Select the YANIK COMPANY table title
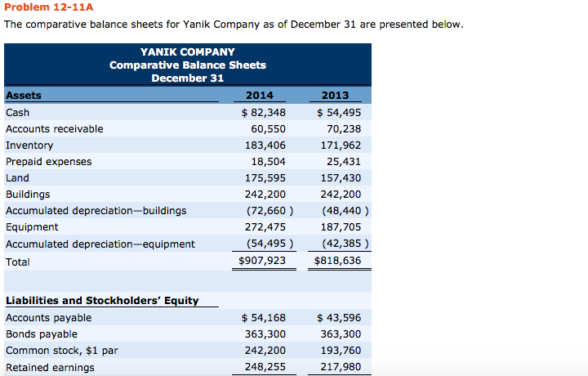Viewport: 588px width, 376px height. coord(187,51)
